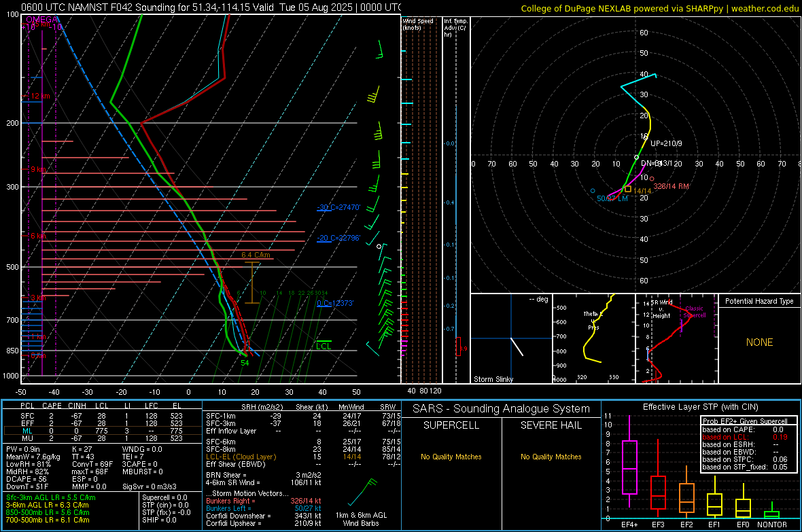Click the NONE hazard type text

pos(759,342)
